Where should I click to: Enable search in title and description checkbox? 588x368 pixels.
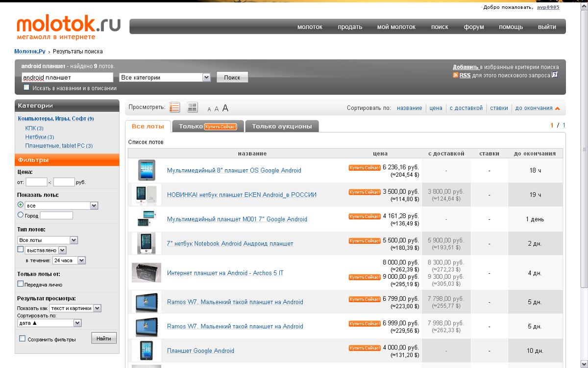[26, 88]
